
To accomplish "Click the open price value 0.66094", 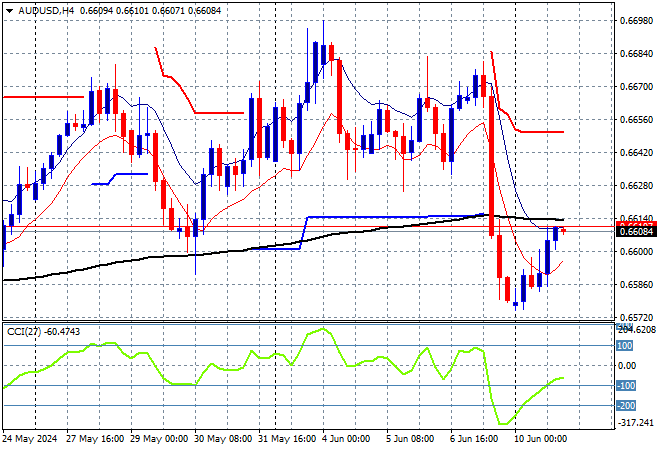I will [x=96, y=11].
